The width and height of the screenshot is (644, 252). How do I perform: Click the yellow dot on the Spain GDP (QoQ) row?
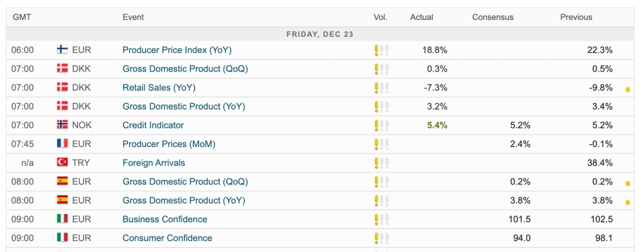(x=627, y=183)
